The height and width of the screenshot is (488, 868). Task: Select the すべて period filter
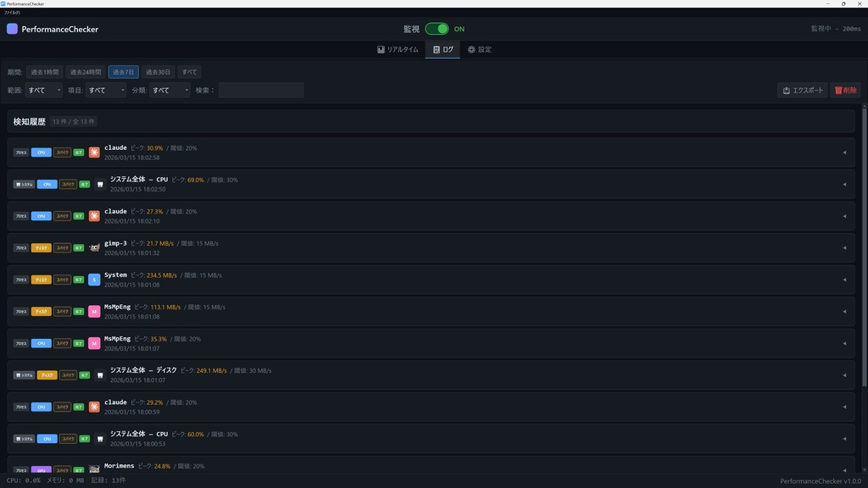point(189,72)
